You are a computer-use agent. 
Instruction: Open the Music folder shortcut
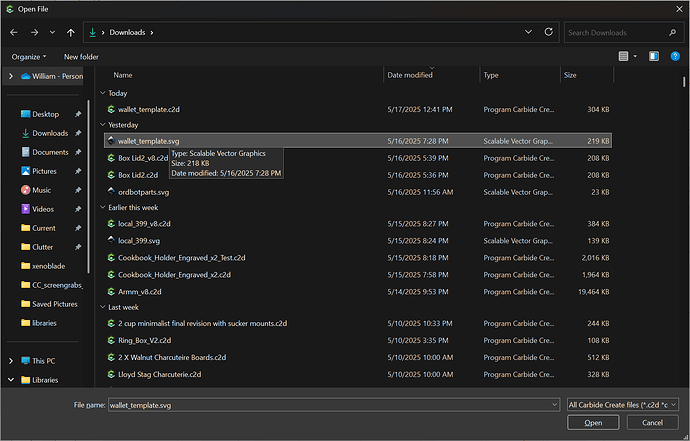[x=41, y=190]
